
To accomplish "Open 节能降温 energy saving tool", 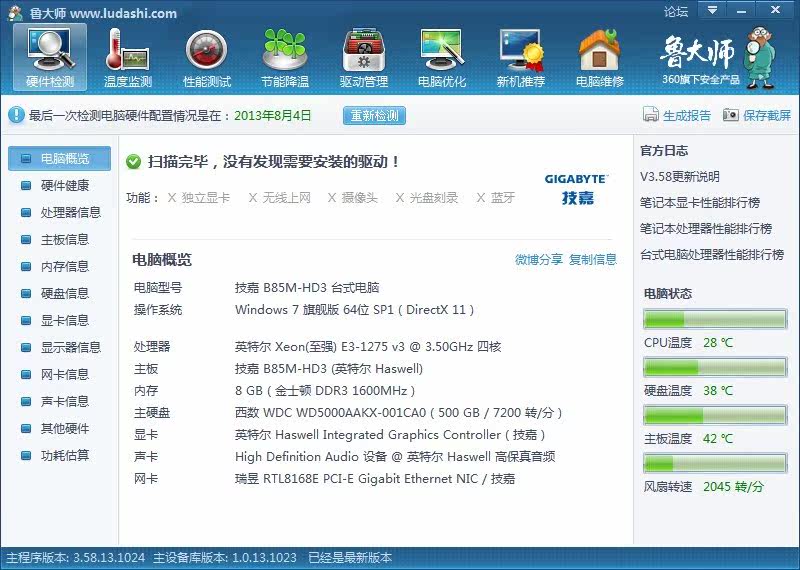I will coord(285,56).
